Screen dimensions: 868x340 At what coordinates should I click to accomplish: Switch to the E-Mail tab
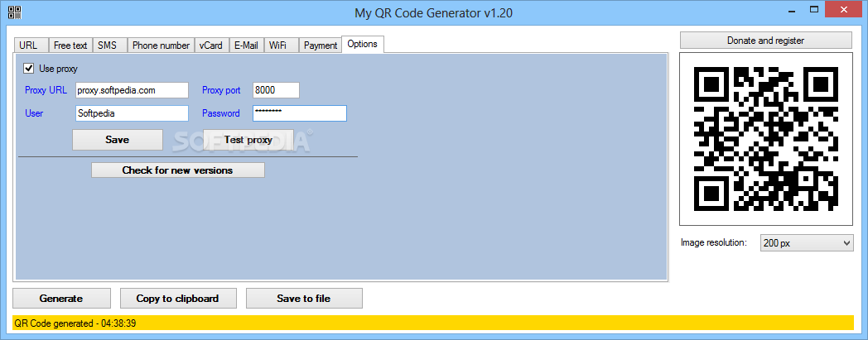246,45
